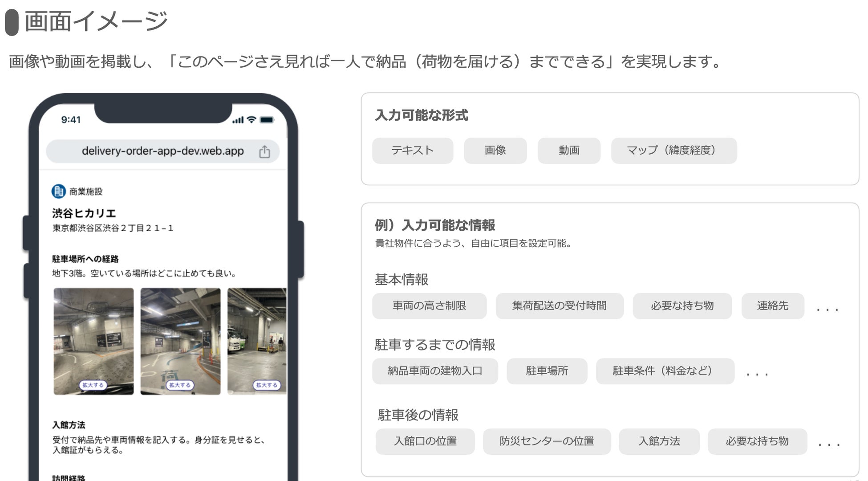Click the 納品車両の建物入口 tag
The width and height of the screenshot is (868, 481).
[x=435, y=371]
